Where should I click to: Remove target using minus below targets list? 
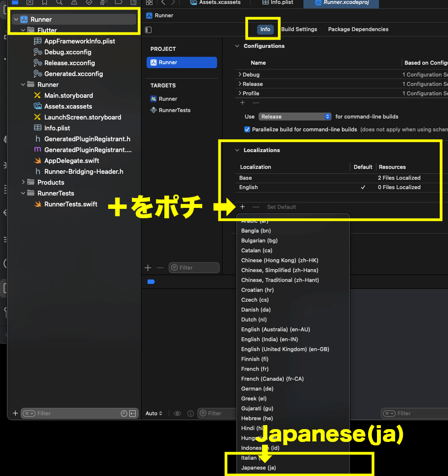(x=160, y=268)
